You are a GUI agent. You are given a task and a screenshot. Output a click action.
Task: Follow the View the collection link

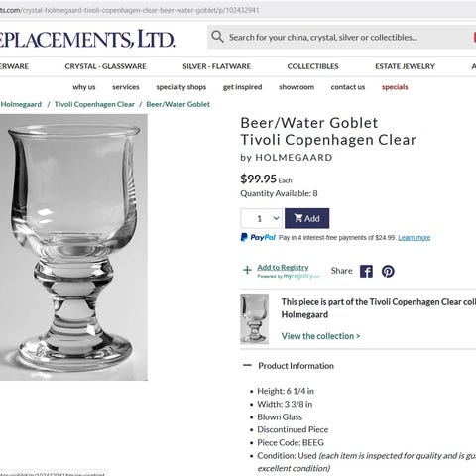click(320, 336)
